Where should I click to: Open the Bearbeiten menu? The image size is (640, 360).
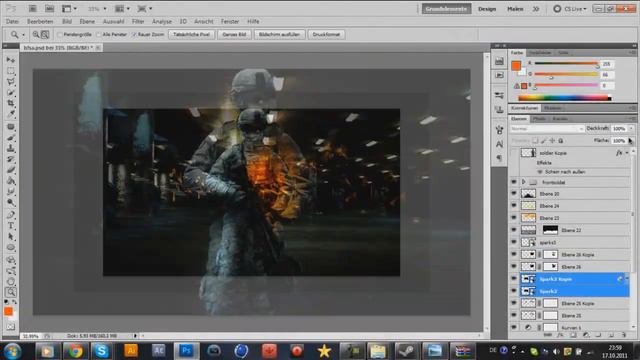coord(40,22)
